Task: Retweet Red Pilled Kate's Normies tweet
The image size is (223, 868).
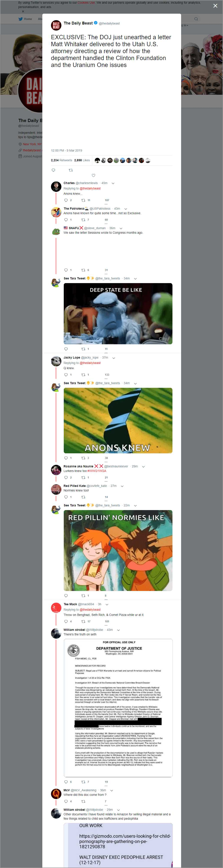Action: 83,497
